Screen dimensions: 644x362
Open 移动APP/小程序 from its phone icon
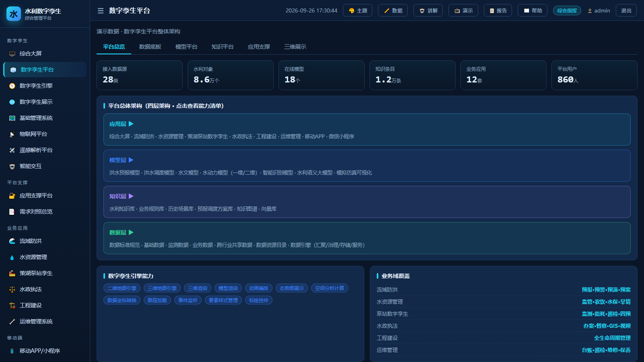click(x=12, y=351)
